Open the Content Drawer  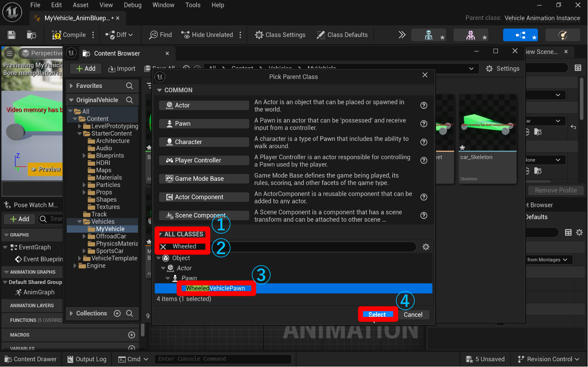click(x=31, y=359)
